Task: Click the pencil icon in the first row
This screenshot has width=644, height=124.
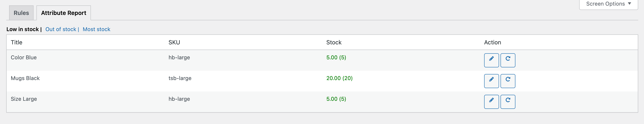Action: (491, 60)
